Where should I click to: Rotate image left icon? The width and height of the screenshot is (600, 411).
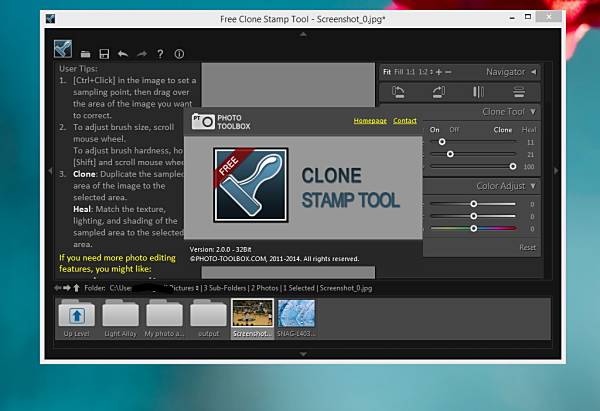[398, 92]
